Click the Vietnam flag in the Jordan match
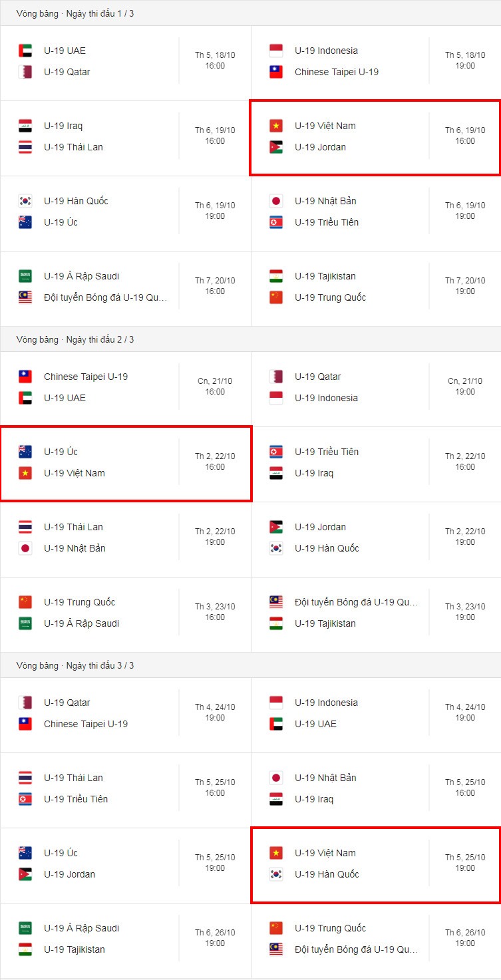The image size is (501, 980). tap(276, 126)
